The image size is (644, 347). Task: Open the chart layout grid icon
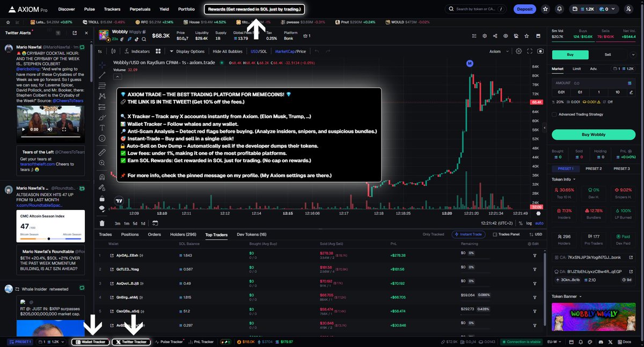click(158, 52)
